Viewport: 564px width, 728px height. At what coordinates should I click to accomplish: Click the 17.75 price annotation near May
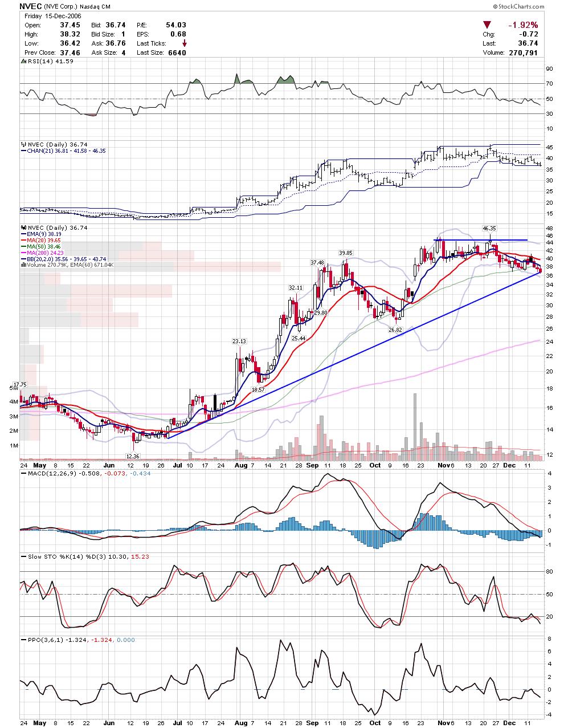click(x=20, y=384)
